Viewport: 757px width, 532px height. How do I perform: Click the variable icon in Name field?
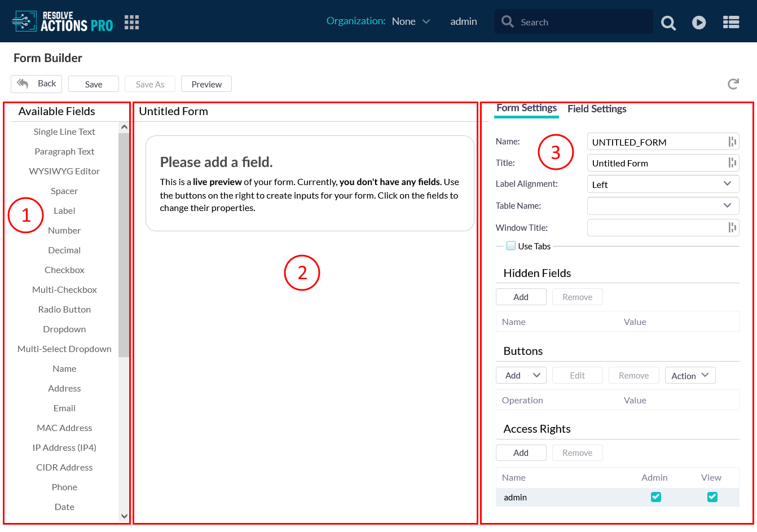pos(732,142)
